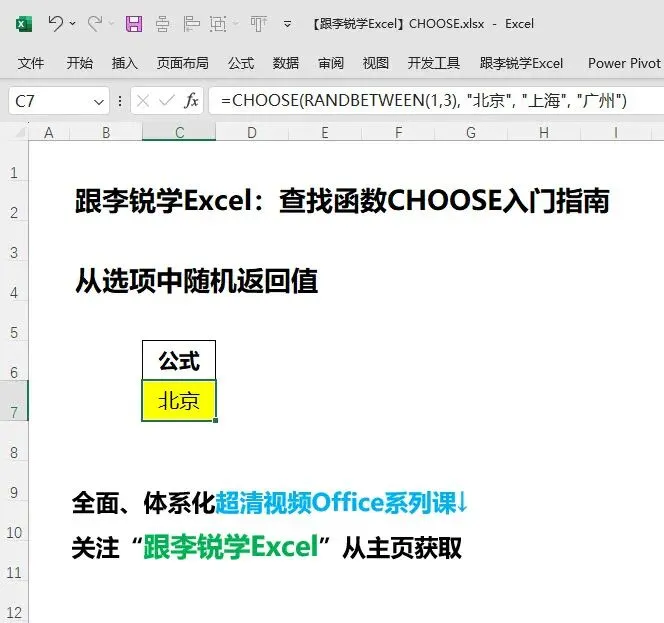Click the Excel app icon in the title bar

coord(24,24)
